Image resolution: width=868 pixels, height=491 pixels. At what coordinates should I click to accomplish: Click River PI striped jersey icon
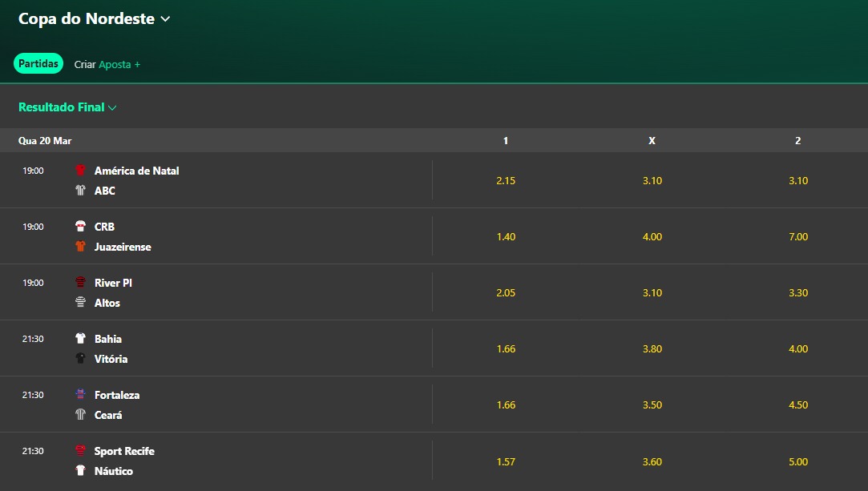pyautogui.click(x=80, y=283)
